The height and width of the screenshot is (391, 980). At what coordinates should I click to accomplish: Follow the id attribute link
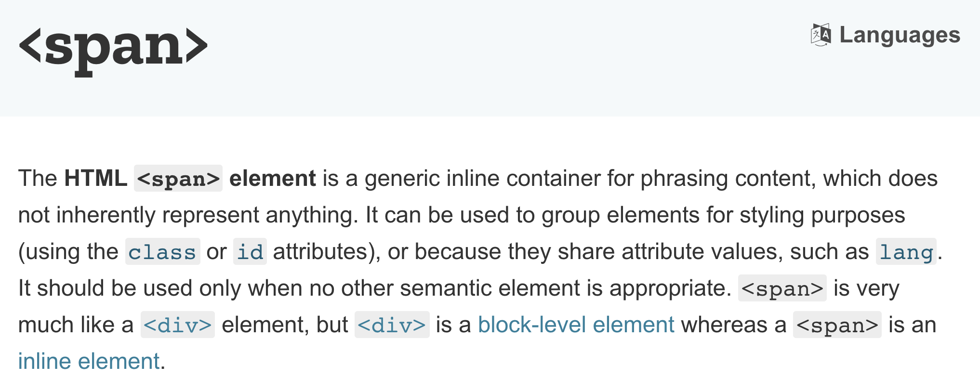click(x=250, y=252)
